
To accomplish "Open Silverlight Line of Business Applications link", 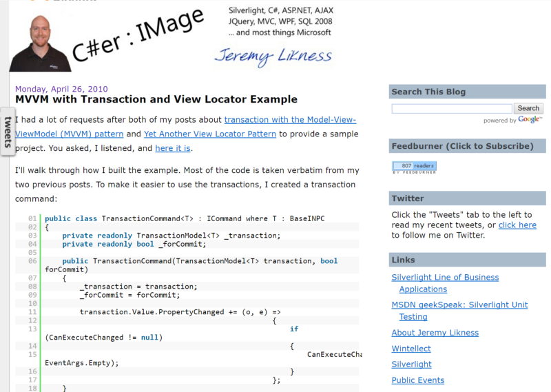I will 445,283.
